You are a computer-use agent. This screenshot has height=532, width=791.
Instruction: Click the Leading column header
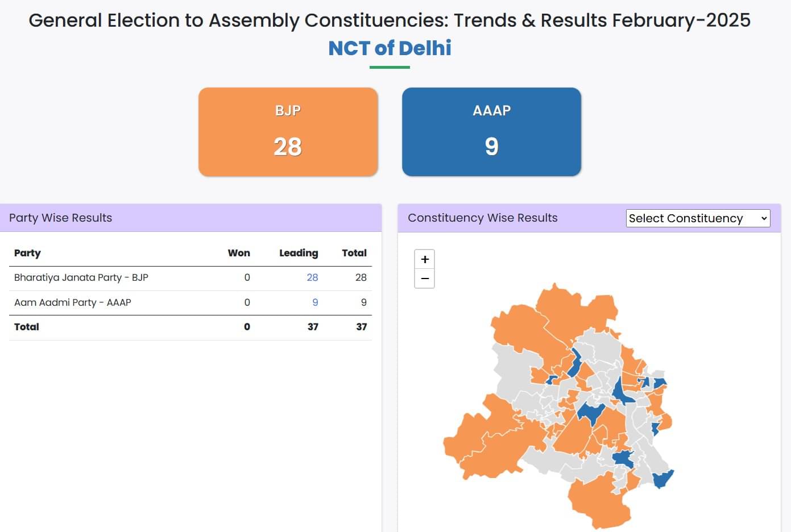298,253
